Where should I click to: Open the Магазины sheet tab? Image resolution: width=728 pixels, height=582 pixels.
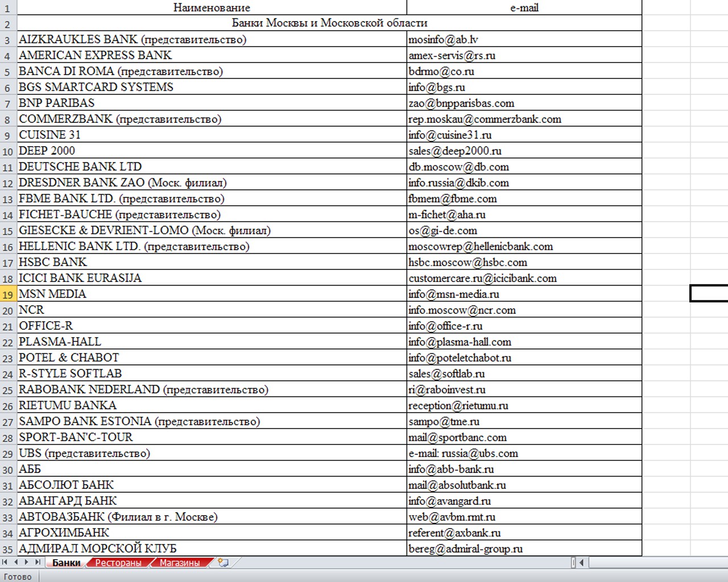tap(180, 563)
